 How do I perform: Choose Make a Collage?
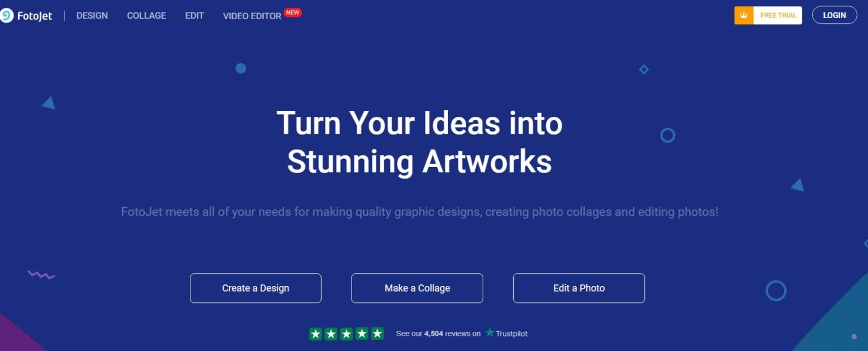tap(417, 288)
